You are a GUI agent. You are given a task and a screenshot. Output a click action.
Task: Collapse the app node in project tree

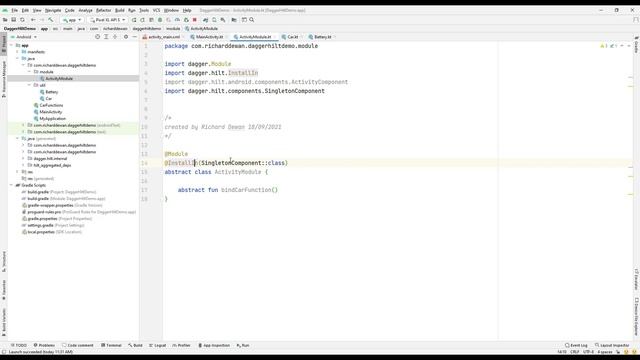click(x=11, y=45)
